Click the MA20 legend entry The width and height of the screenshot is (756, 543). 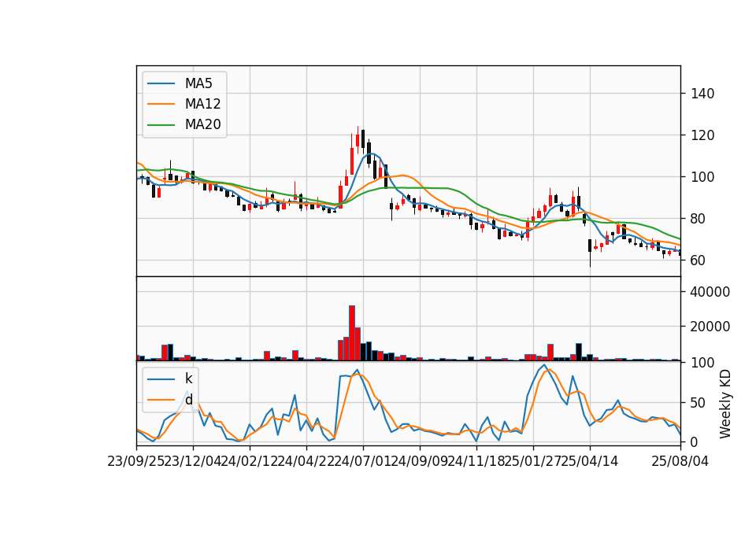pyautogui.click(x=184, y=124)
